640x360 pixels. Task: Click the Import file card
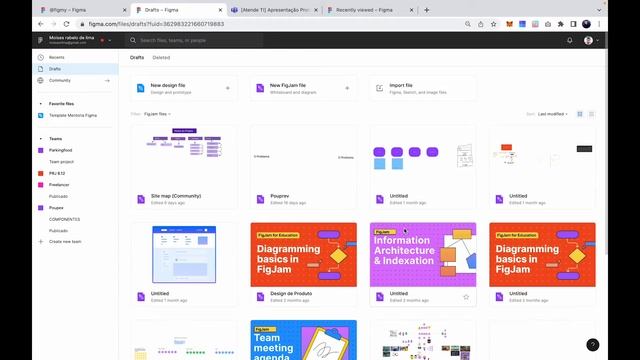tap(423, 88)
